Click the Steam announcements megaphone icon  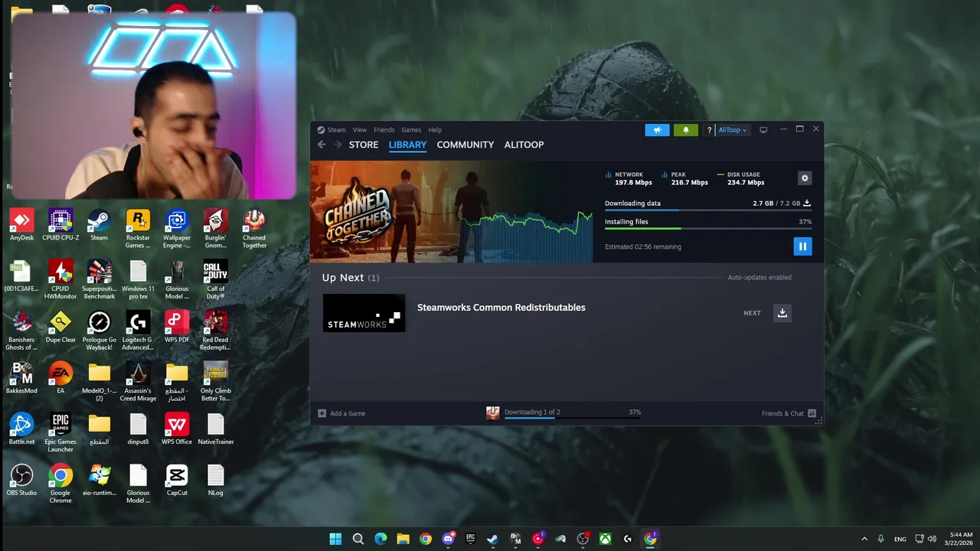(657, 130)
